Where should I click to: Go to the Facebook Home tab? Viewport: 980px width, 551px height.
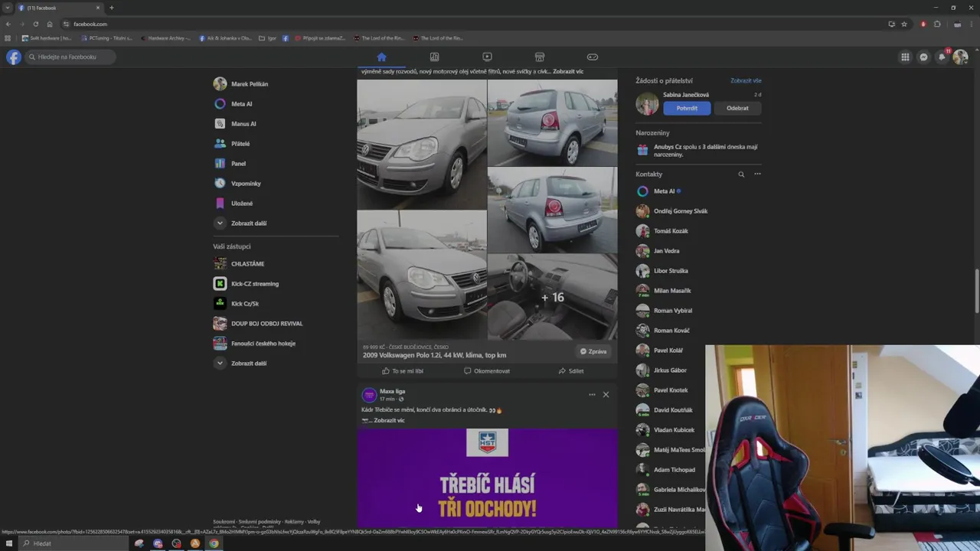[381, 57]
